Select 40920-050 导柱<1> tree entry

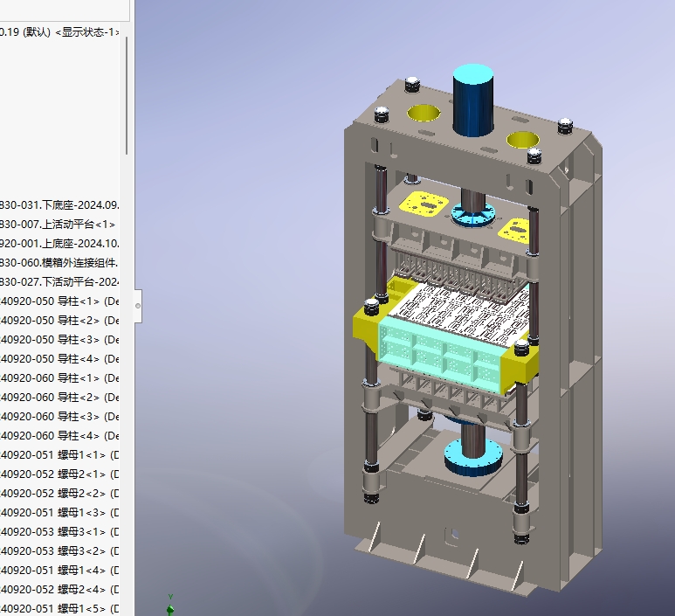[x=60, y=301]
